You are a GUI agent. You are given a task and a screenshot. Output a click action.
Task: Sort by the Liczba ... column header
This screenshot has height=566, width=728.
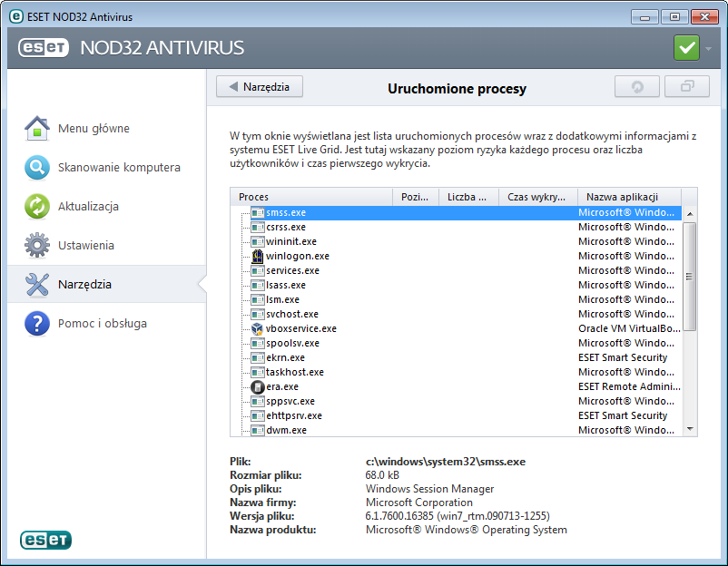pyautogui.click(x=468, y=197)
